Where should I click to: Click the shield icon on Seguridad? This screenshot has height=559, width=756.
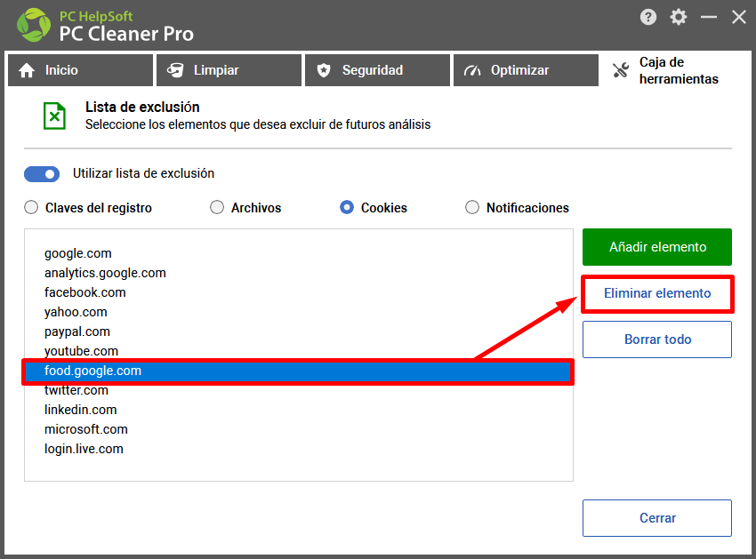pos(324,70)
